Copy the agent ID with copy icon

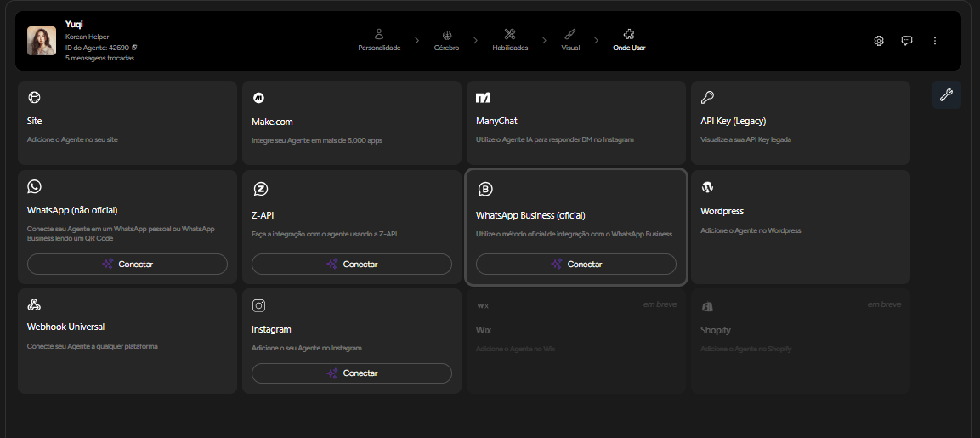click(134, 48)
